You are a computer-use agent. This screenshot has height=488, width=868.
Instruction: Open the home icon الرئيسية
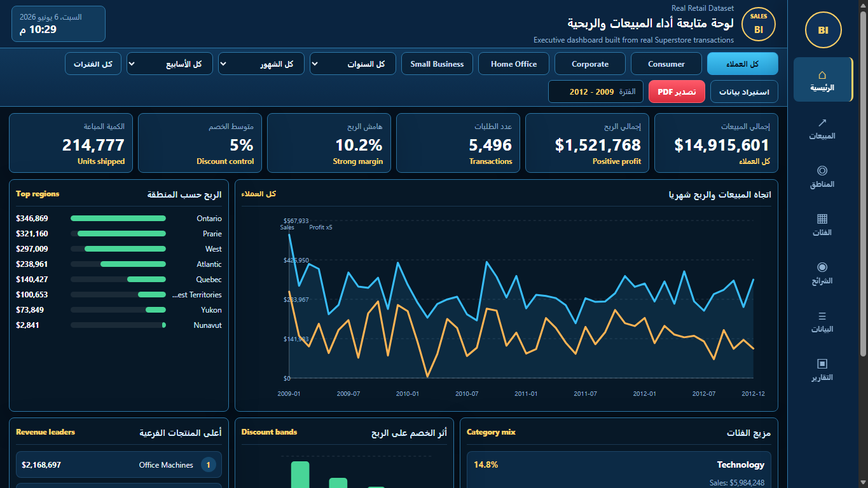(x=823, y=79)
